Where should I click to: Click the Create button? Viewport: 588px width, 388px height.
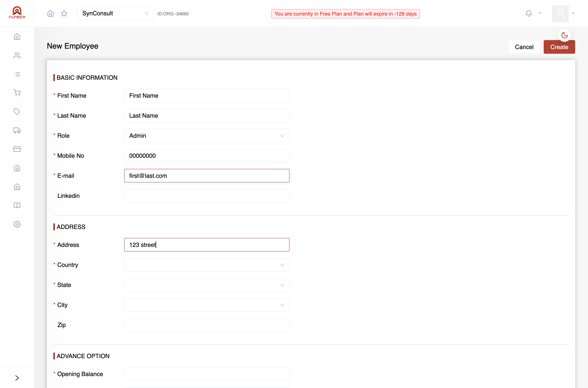(559, 47)
